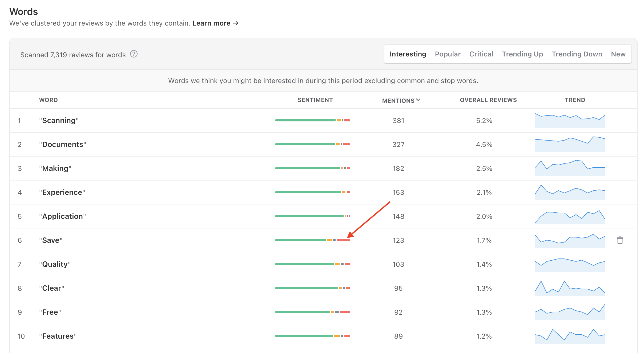Select the "Features" word

coord(58,336)
